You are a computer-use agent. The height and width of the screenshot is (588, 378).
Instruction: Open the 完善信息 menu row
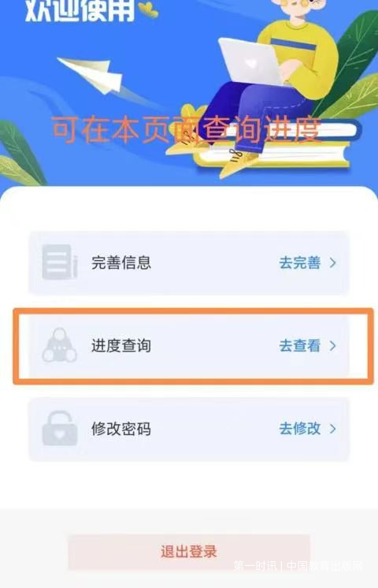189,262
